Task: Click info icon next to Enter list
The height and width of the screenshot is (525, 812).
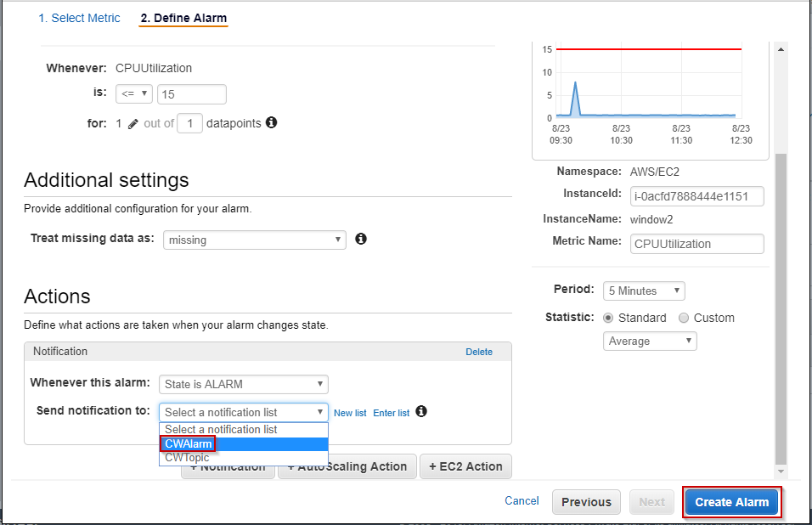Action: click(x=421, y=411)
